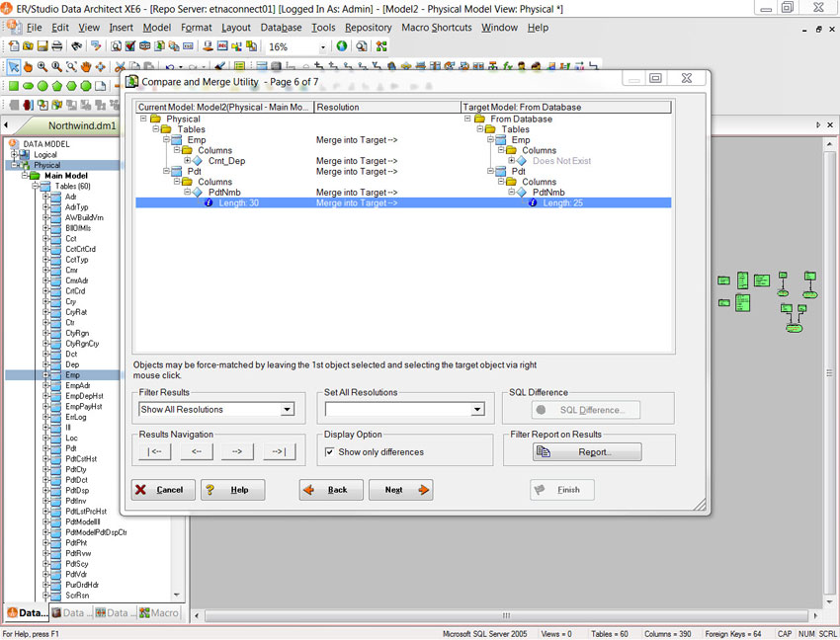Click the DATA MODEL root icon
This screenshot has width=840, height=640.
pos(14,143)
